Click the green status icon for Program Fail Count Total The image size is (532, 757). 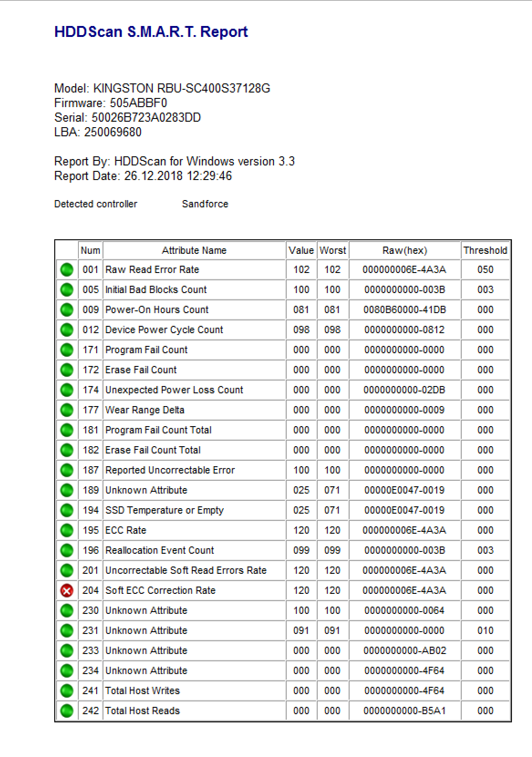click(x=67, y=430)
